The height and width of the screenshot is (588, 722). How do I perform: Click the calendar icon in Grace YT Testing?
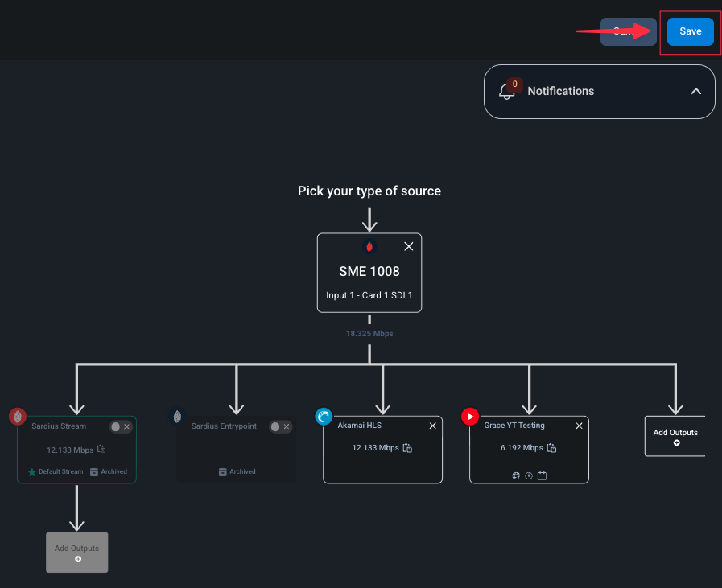(x=542, y=475)
